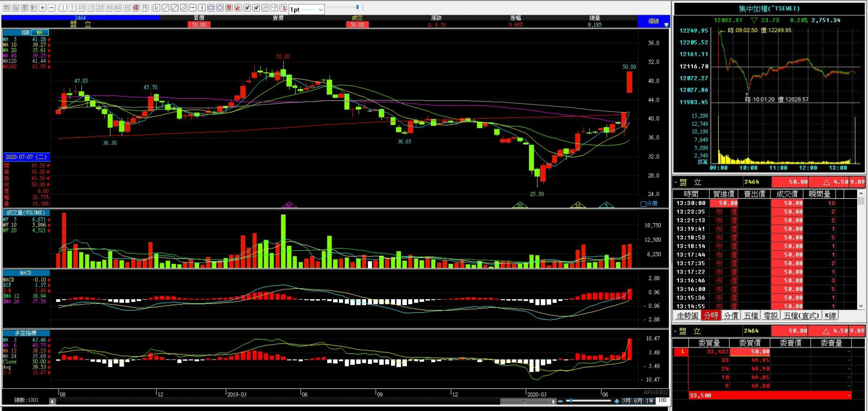Image resolution: width=868 pixels, height=411 pixels.
Task: Switch to the 五檔 tab
Action: point(751,315)
